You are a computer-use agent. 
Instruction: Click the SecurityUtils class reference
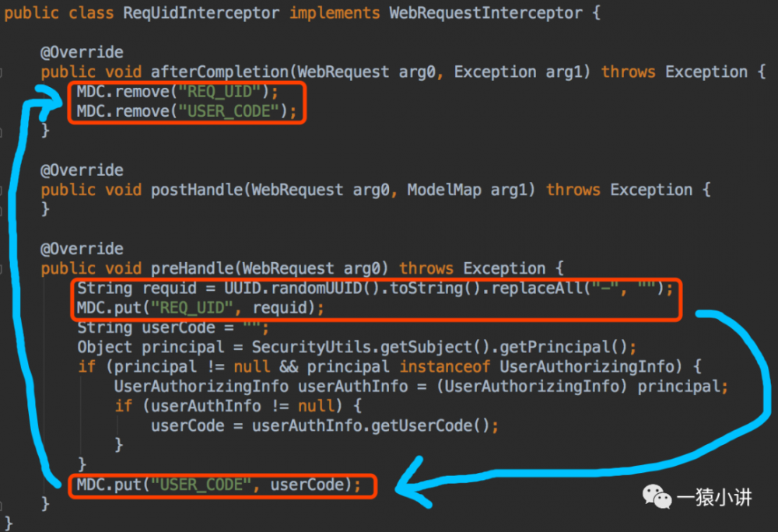pyautogui.click(x=311, y=347)
